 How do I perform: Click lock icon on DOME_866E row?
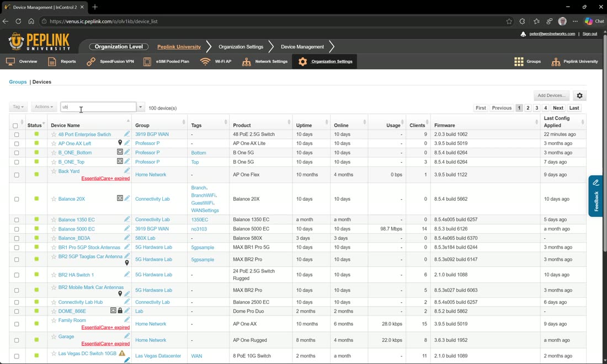(120, 311)
